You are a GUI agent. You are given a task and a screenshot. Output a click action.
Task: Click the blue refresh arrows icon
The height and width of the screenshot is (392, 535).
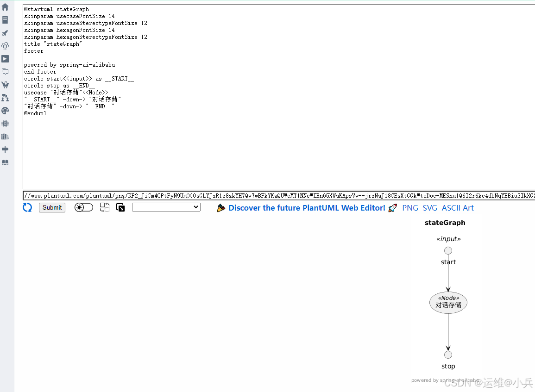pyautogui.click(x=27, y=207)
